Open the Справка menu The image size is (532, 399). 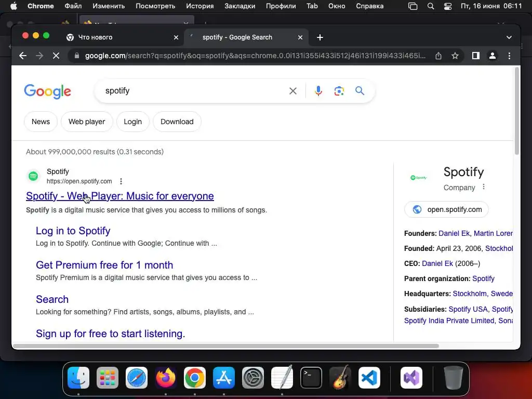click(369, 6)
